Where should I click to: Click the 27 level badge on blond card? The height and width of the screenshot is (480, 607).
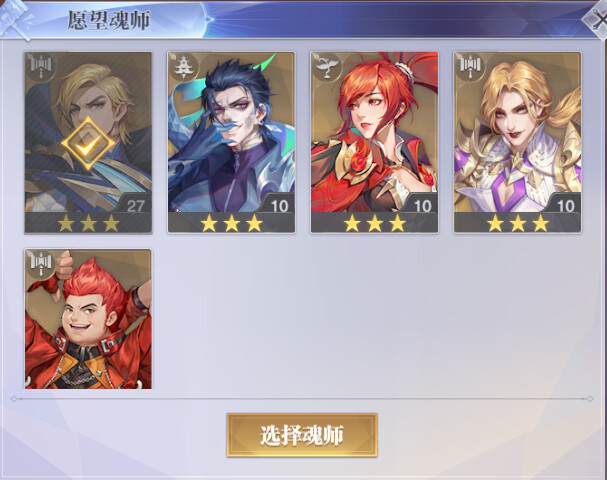tap(135, 206)
